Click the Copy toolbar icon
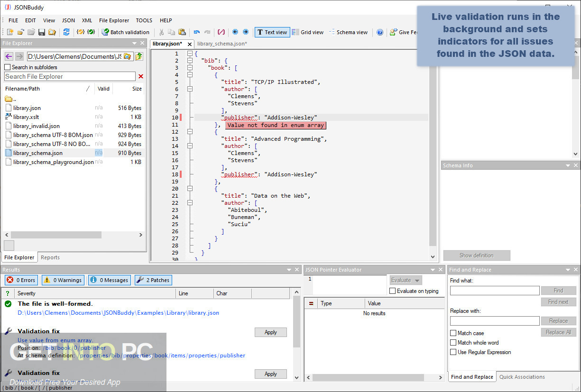 172,32
